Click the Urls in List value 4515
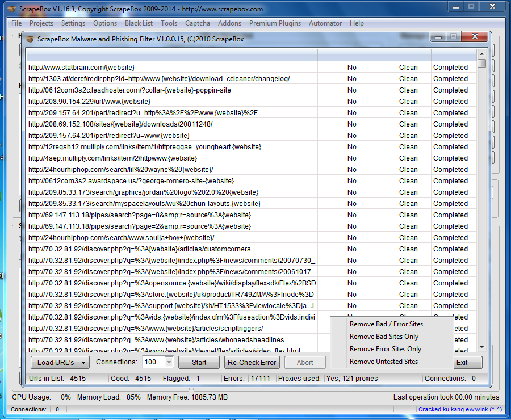Screen dimensions: 511x420 pos(78,379)
